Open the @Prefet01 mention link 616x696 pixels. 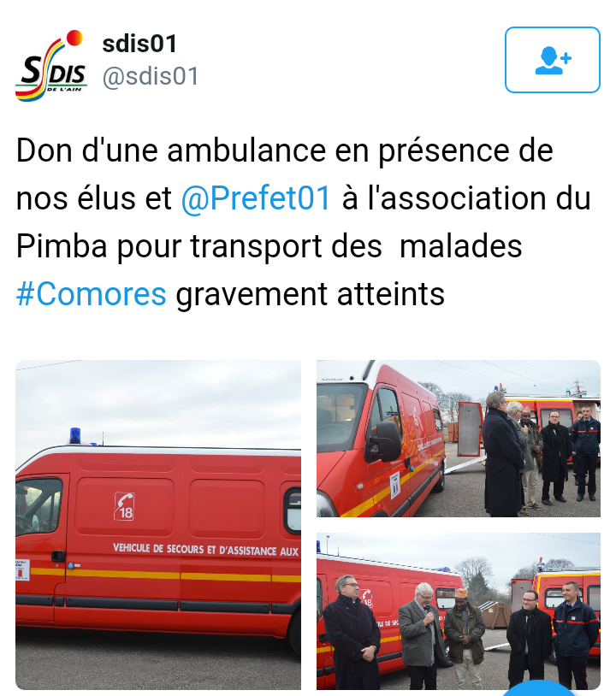tap(256, 198)
